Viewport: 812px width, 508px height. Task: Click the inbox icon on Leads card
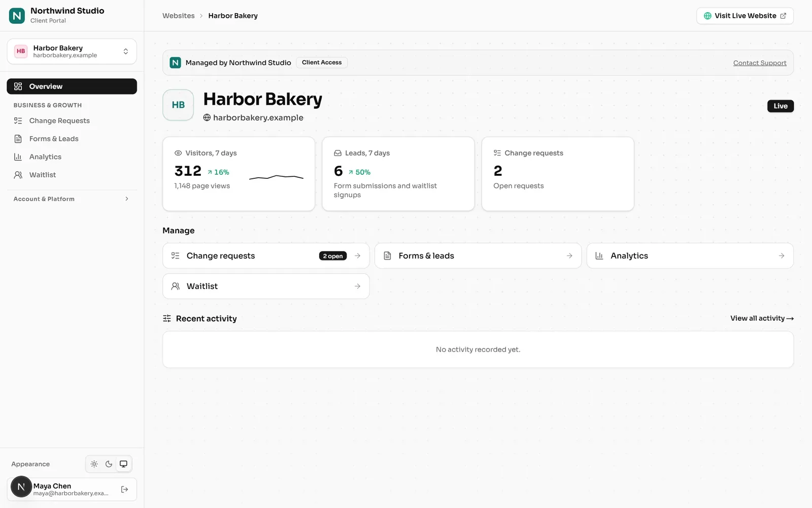pyautogui.click(x=337, y=153)
